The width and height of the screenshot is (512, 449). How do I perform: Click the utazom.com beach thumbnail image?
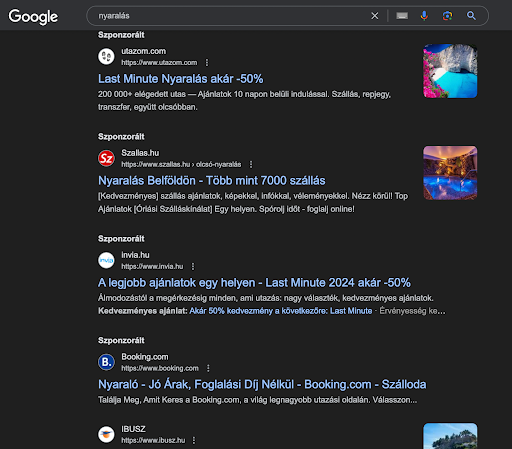coord(450,71)
